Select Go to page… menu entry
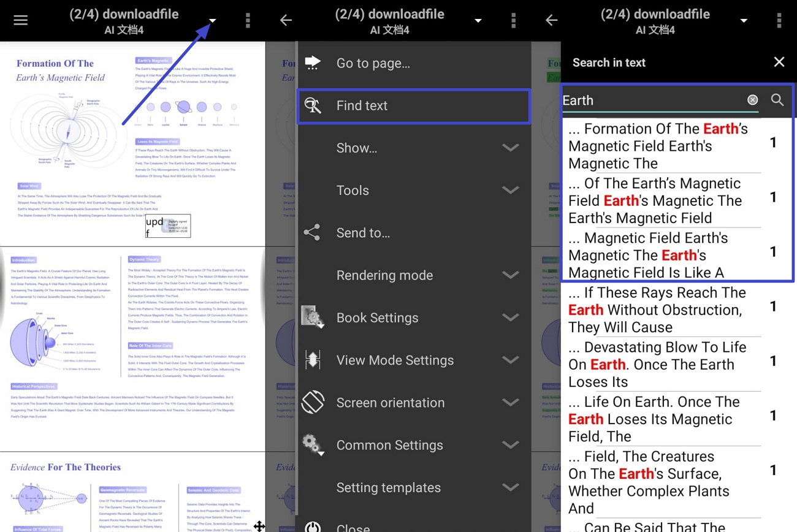Image resolution: width=797 pixels, height=532 pixels. [x=414, y=63]
